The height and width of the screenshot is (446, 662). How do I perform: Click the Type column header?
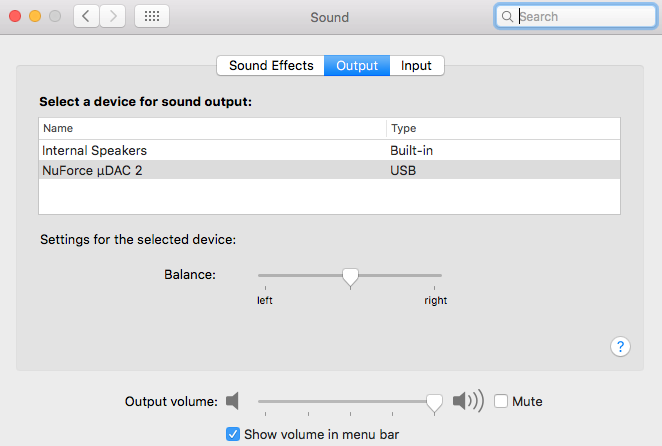click(503, 128)
